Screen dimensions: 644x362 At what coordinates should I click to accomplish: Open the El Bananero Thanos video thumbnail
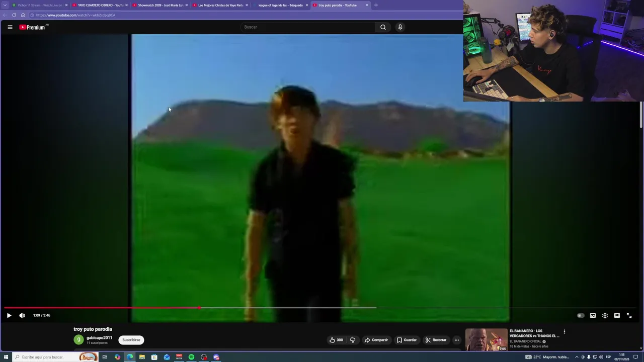(x=486, y=340)
